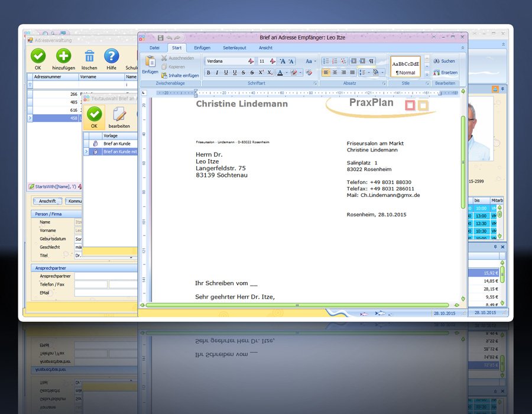Collapse the ribbon with the double chevron
The width and height of the screenshot is (532, 414).
462,48
